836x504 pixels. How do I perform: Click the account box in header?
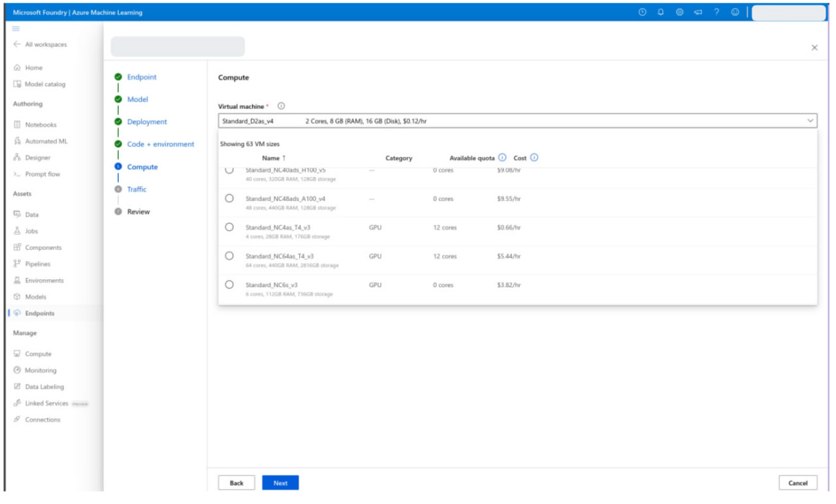point(789,13)
